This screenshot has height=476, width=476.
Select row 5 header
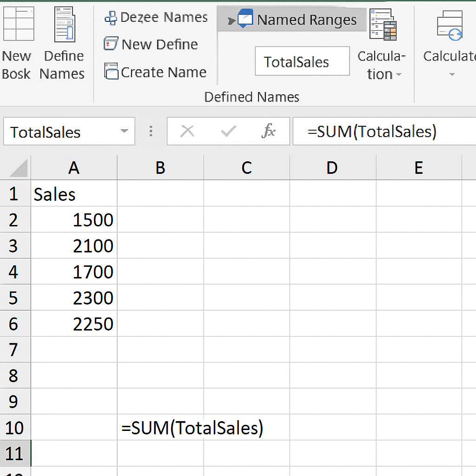(15, 297)
